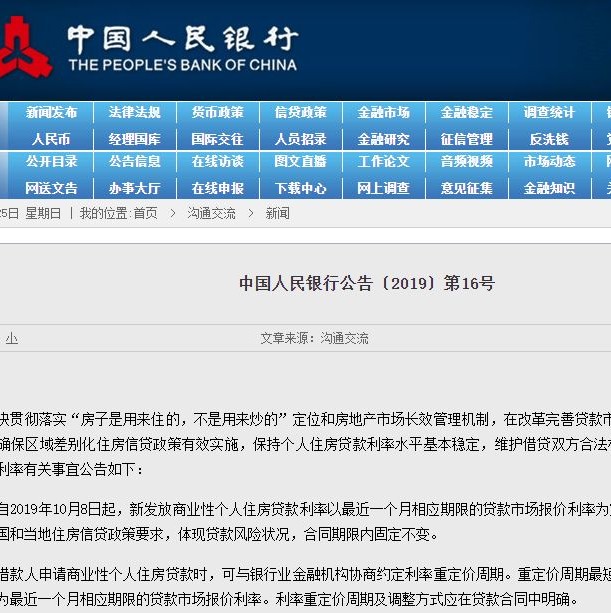Visit the 下载中心 page
Screen dimensions: 611x613
tap(301, 188)
